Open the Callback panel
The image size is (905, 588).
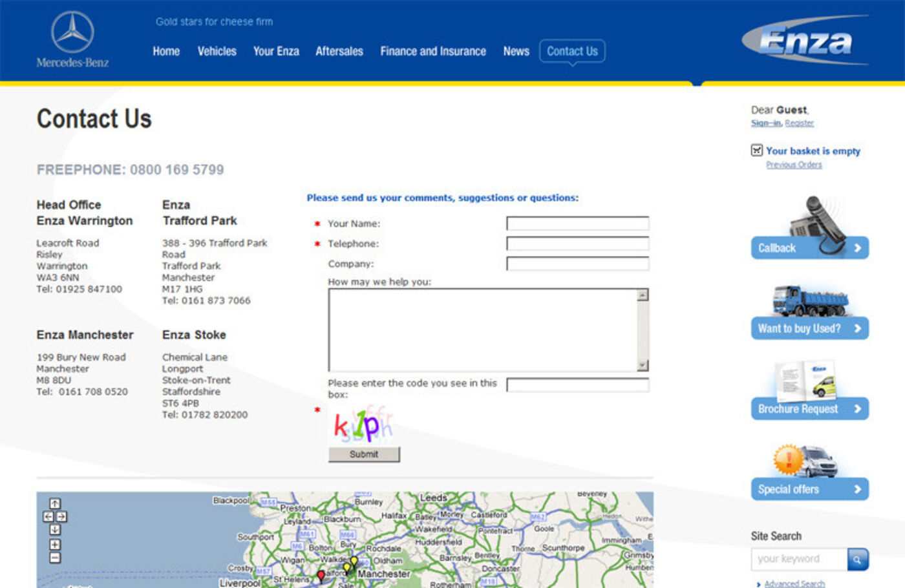809,248
